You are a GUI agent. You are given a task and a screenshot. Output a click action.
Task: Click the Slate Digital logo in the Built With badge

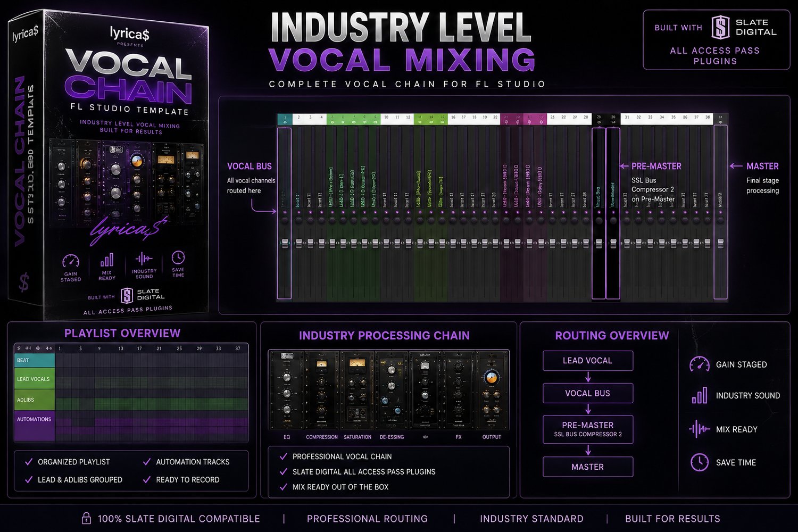coord(720,28)
